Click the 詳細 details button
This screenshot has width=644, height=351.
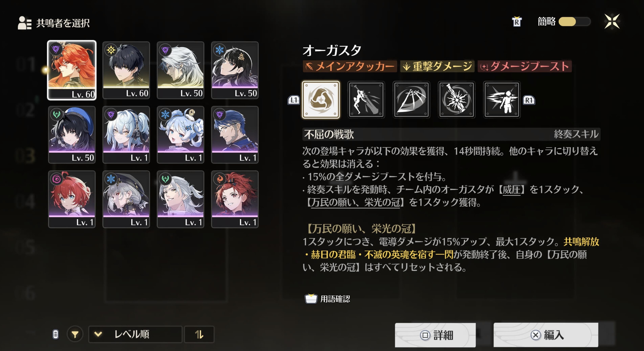click(x=435, y=335)
